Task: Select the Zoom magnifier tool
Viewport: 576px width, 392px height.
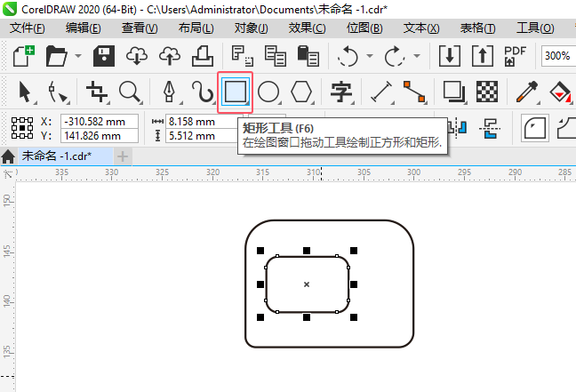Action: [x=130, y=92]
